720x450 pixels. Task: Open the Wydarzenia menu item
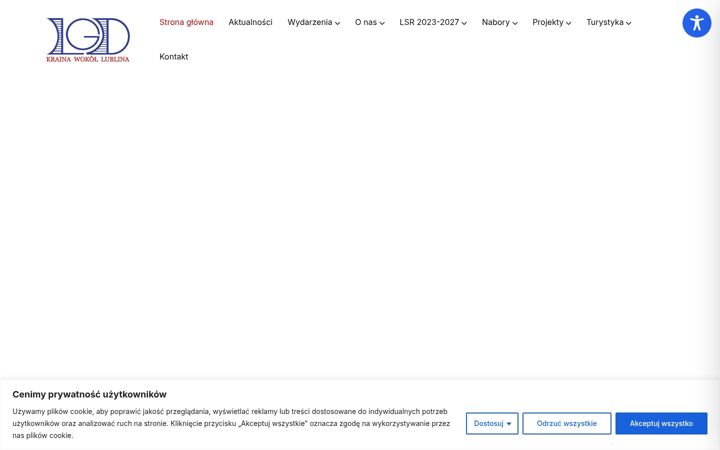(x=309, y=22)
